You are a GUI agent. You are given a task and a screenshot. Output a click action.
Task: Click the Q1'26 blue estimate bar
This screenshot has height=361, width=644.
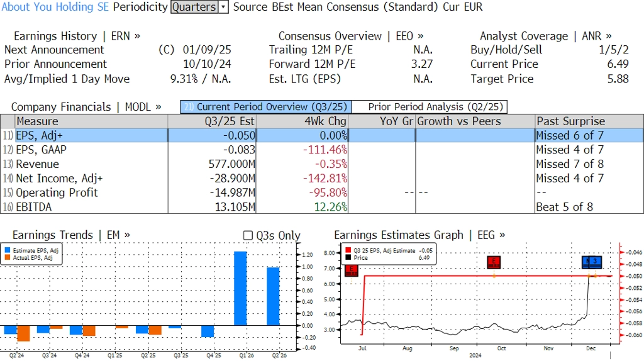point(240,288)
